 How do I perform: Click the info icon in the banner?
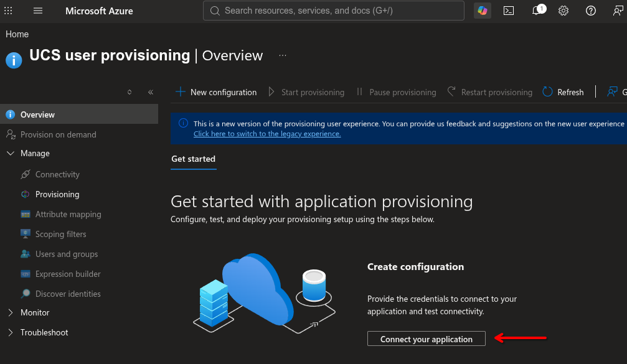183,123
